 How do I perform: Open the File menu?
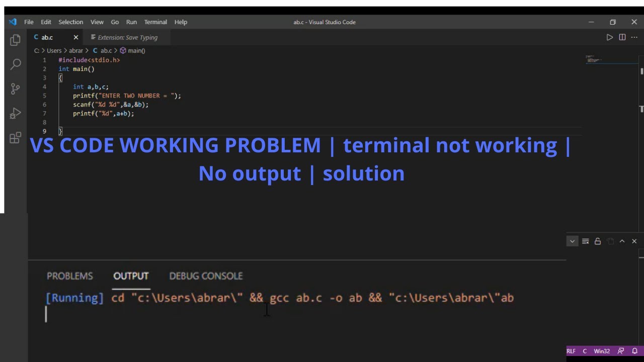coord(29,22)
